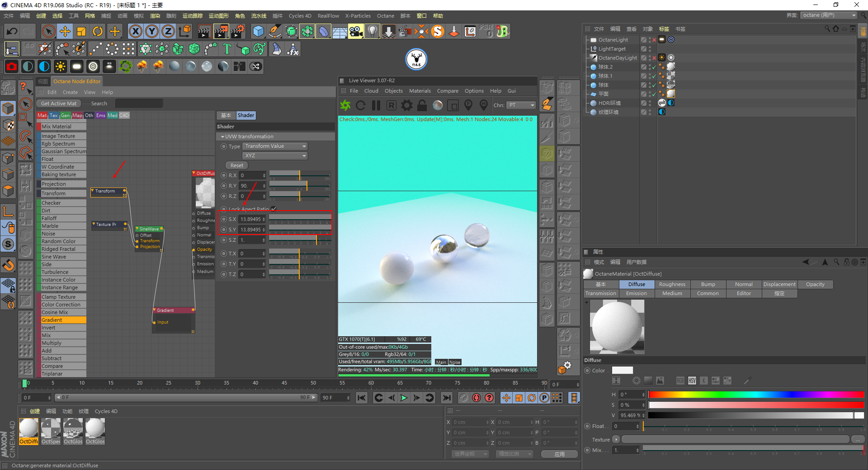Jump to the start of the animation
Viewport: 868px width, 470px height.
pyautogui.click(x=362, y=398)
